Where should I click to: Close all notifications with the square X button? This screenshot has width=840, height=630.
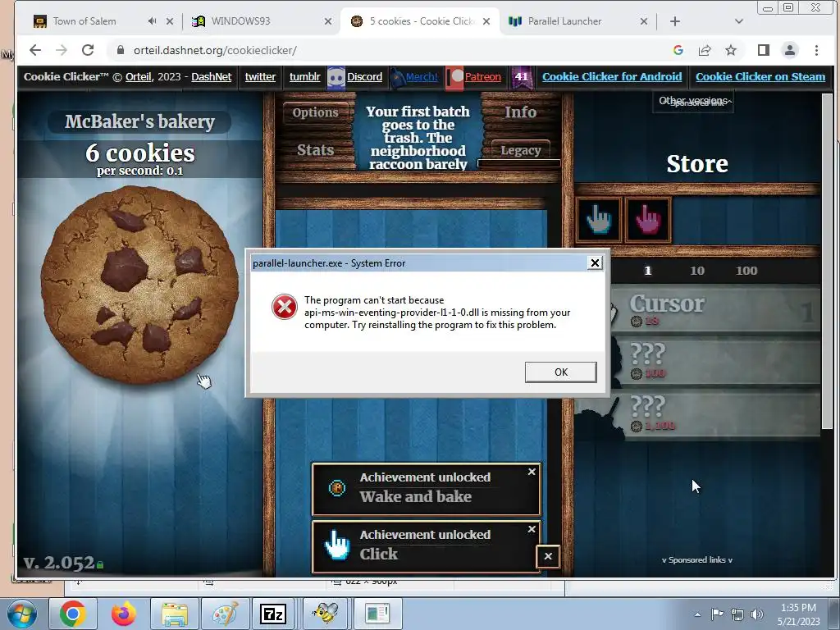coord(548,556)
